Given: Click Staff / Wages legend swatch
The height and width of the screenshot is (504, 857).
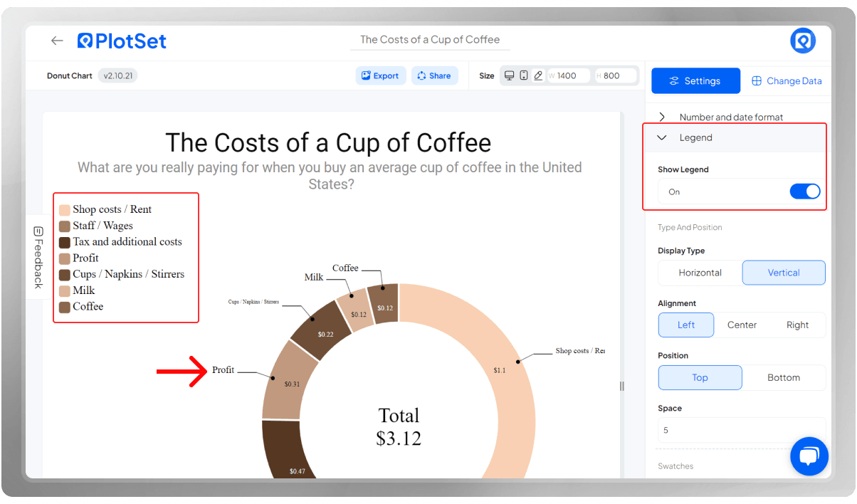Looking at the screenshot, I should 64,226.
